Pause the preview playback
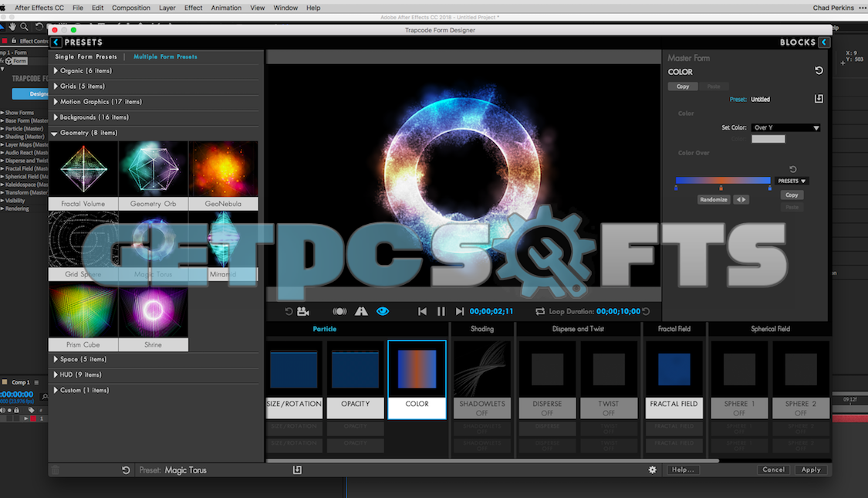 click(x=441, y=311)
